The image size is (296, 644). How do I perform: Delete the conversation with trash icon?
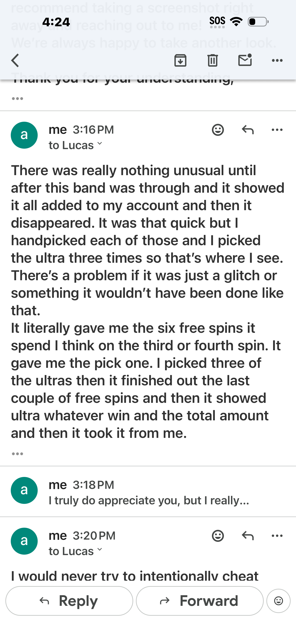click(213, 60)
